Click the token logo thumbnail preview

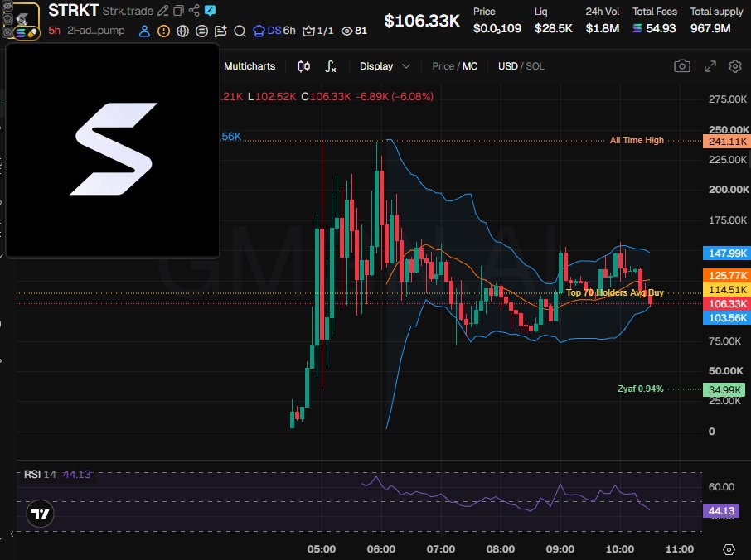click(x=113, y=150)
